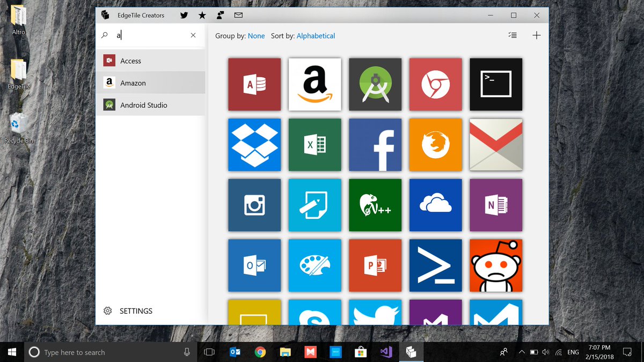Click the EdgeTile cube logo in the title bar
644x362 pixels.
pyautogui.click(x=106, y=15)
